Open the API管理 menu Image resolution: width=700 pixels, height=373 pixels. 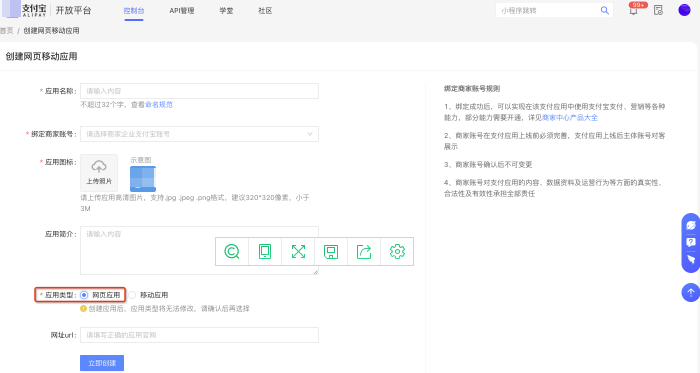pos(182,11)
